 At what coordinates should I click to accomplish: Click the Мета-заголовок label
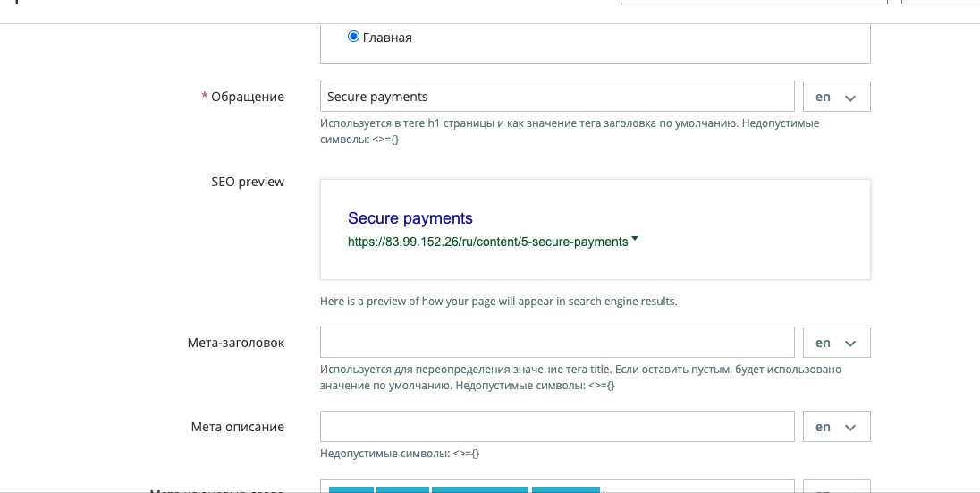[236, 343]
